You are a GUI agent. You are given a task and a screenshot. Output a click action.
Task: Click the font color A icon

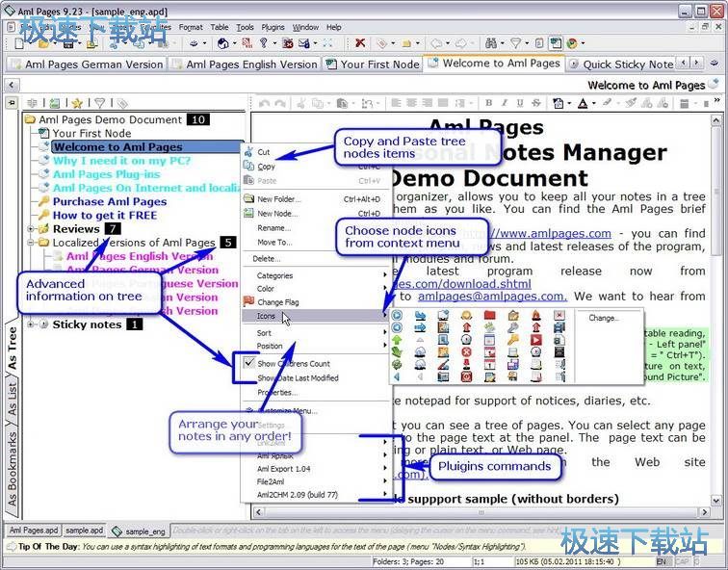[584, 103]
